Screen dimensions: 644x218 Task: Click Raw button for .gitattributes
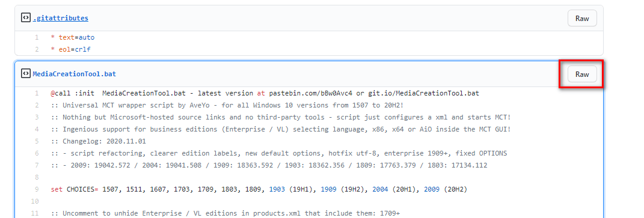point(582,19)
